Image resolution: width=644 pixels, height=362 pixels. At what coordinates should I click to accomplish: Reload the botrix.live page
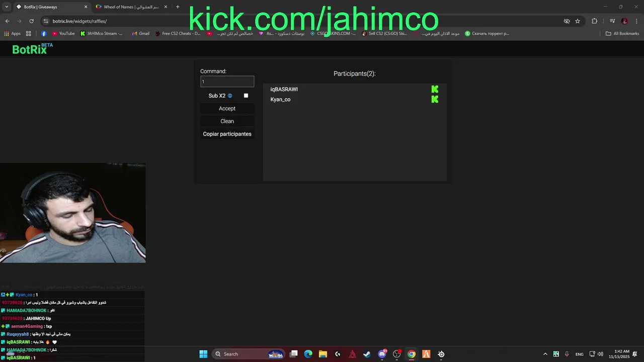tap(31, 21)
